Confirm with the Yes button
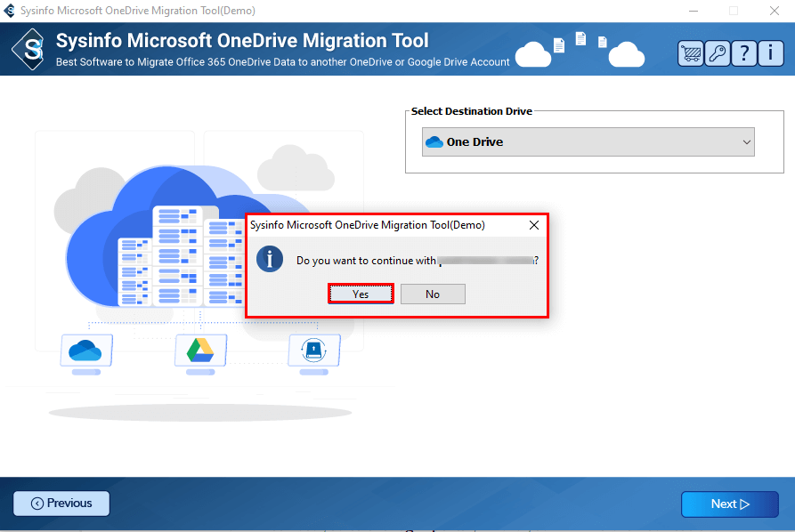 [x=361, y=294]
